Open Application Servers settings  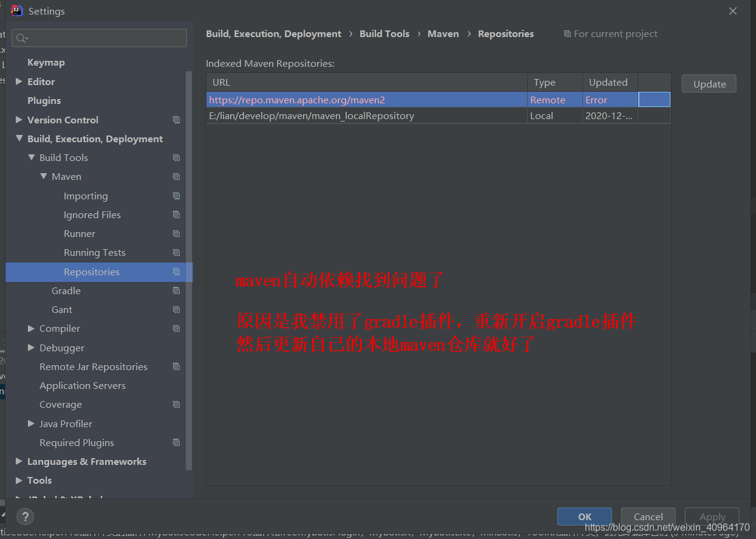83,385
